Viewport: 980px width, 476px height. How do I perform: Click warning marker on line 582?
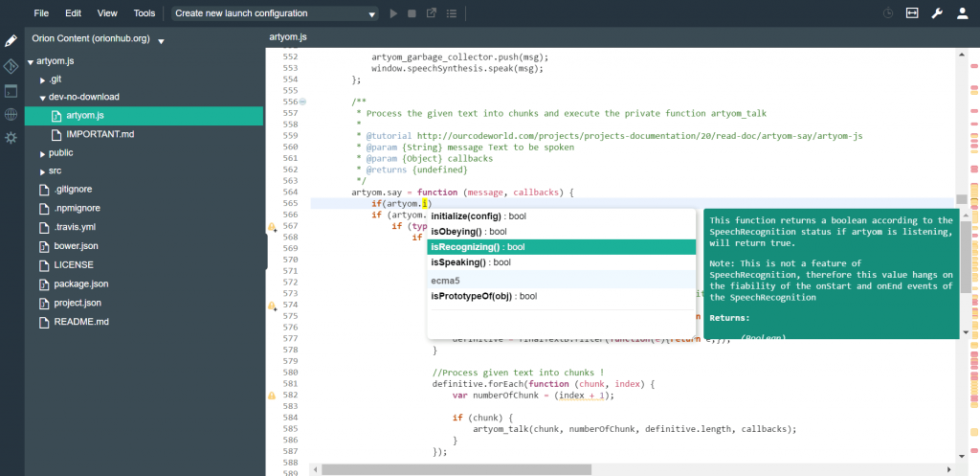coord(272,396)
